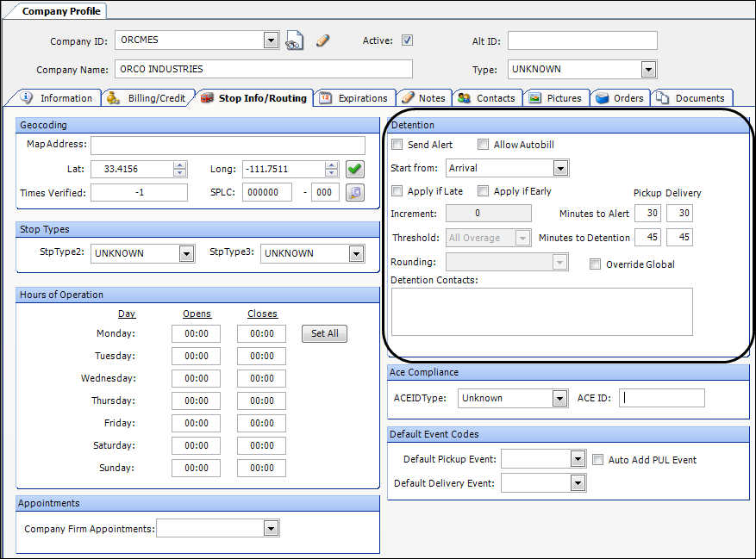Enable the Send Alert checkbox
The image size is (756, 559).
click(x=397, y=145)
